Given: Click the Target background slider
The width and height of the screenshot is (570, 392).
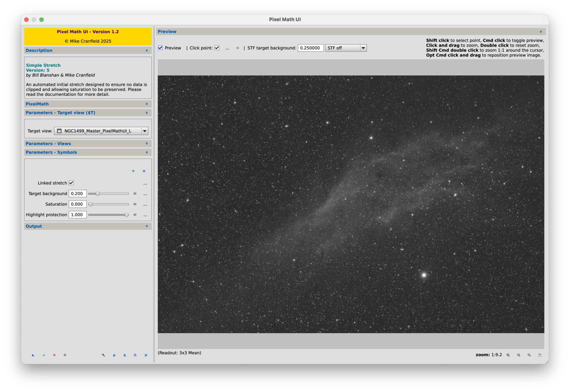Looking at the screenshot, I should click(108, 194).
